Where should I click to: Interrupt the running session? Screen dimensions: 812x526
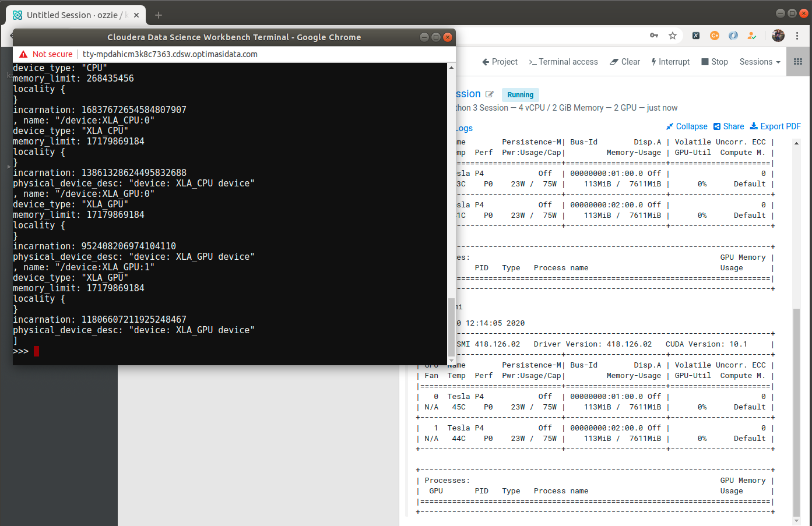coord(670,62)
